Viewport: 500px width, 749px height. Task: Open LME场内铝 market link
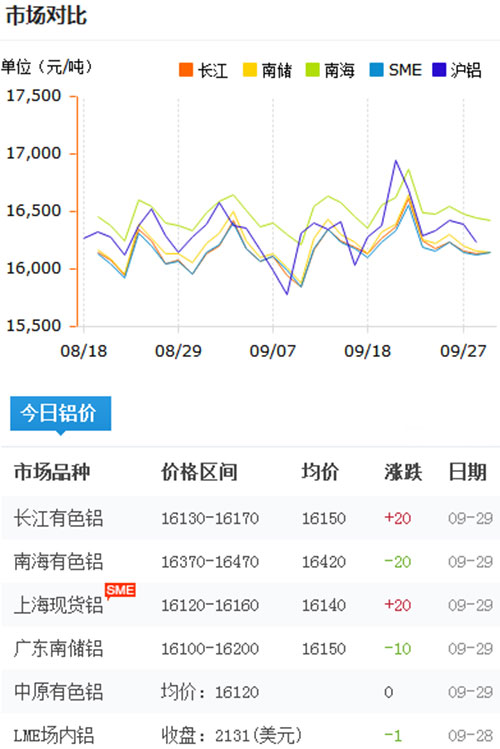pos(53,736)
